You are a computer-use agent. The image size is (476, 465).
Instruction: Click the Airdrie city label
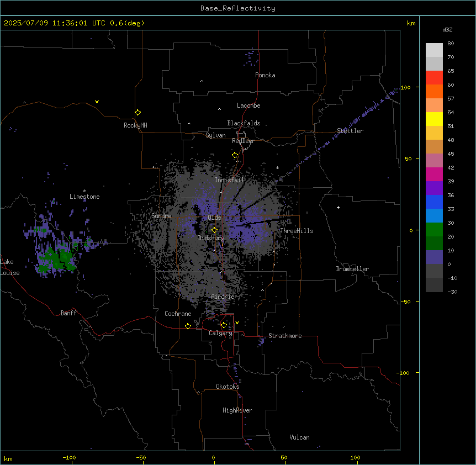tap(223, 297)
